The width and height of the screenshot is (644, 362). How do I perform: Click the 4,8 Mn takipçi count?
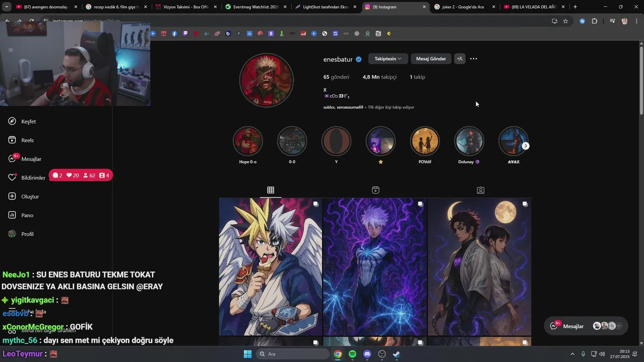pos(379,77)
